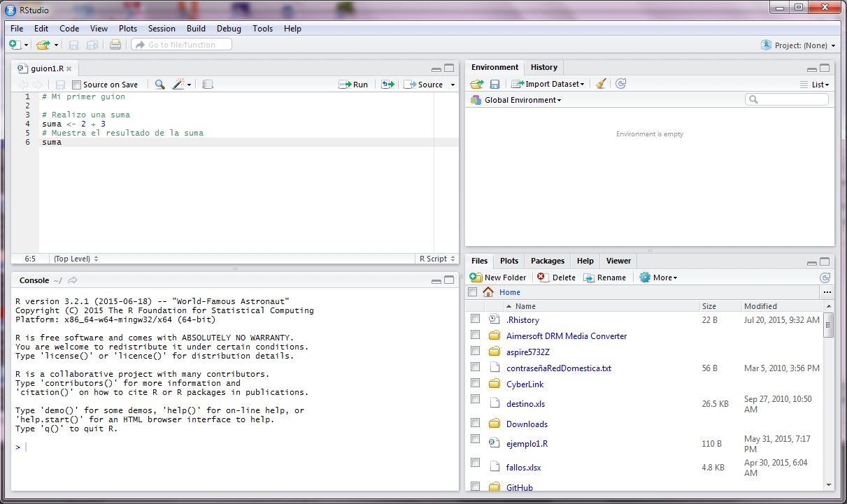This screenshot has width=847, height=504.
Task: Open the Downloads folder link
Action: pyautogui.click(x=527, y=424)
